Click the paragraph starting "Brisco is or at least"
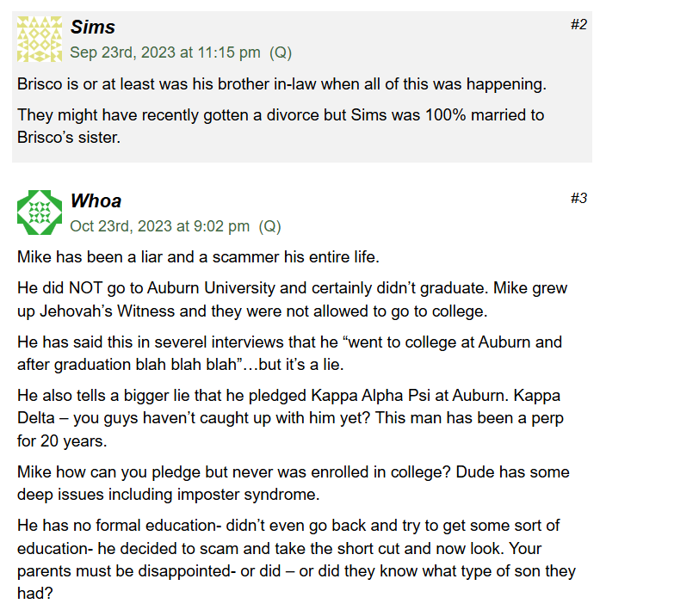The image size is (699, 616). point(281,84)
